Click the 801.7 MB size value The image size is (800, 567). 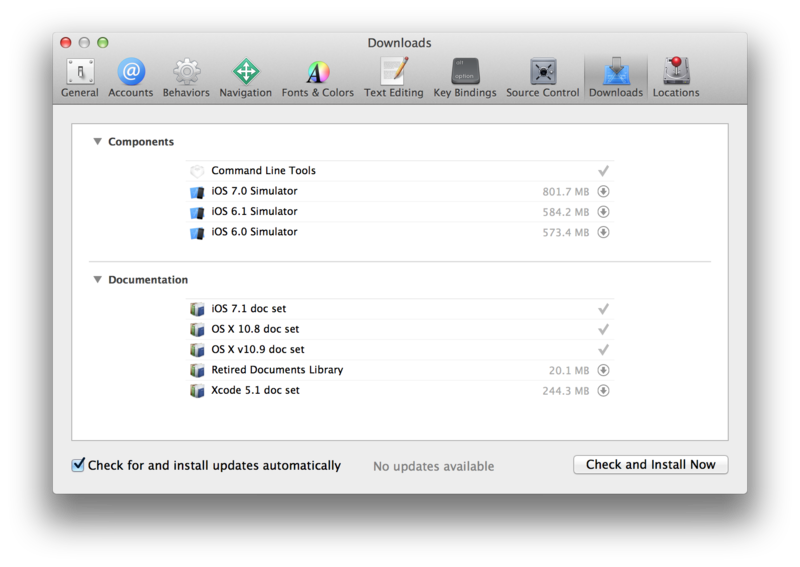point(565,192)
